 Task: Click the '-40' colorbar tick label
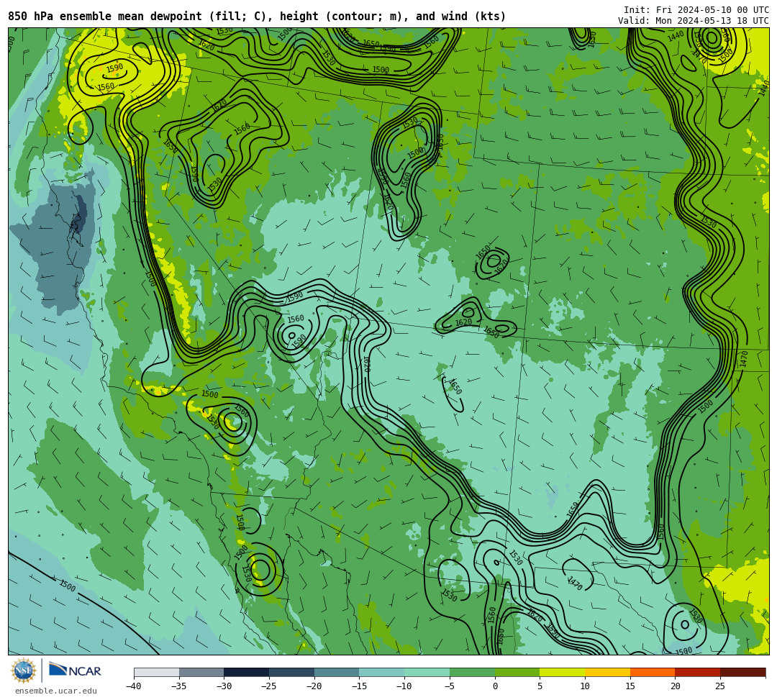click(x=133, y=686)
